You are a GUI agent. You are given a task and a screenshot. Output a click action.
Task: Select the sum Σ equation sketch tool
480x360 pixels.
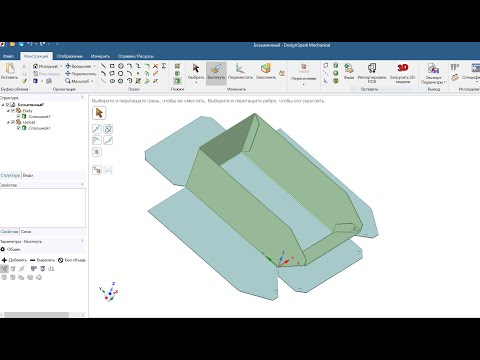[x=164, y=66]
